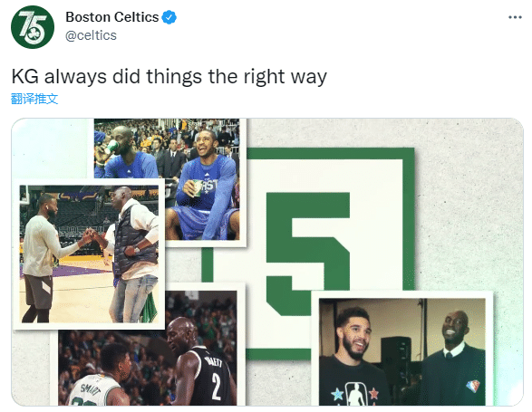
Task: Open the Boston Celtics profile name
Action: click(112, 17)
